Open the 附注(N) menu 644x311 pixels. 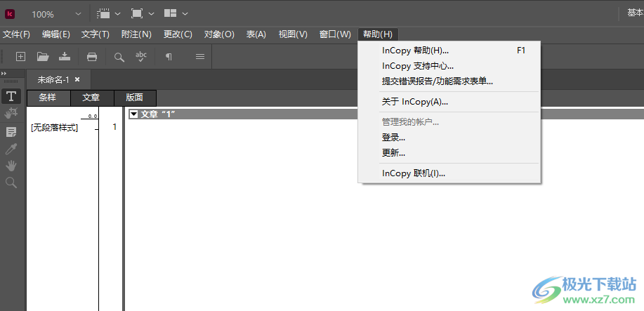point(136,34)
